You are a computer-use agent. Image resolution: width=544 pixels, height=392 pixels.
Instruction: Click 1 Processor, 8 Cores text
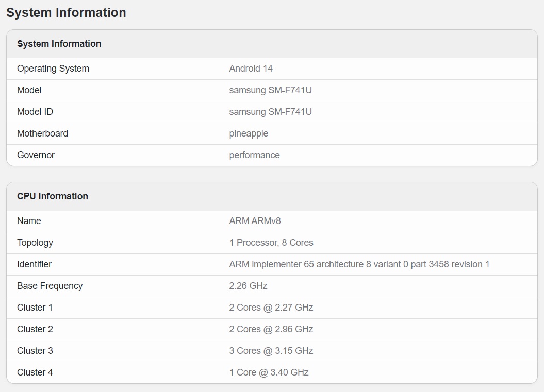pos(271,243)
